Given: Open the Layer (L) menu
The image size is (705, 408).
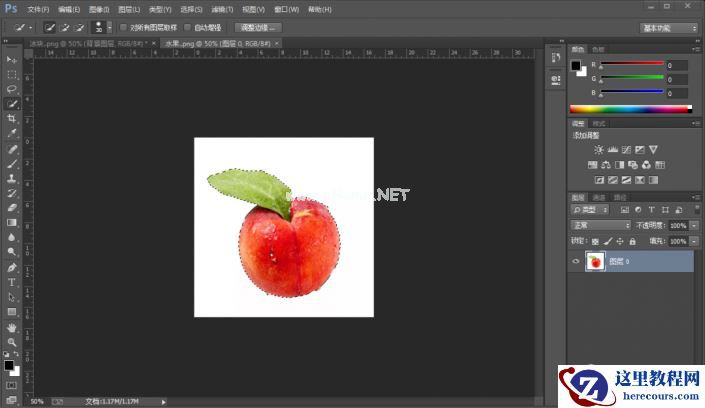Looking at the screenshot, I should 129,9.
